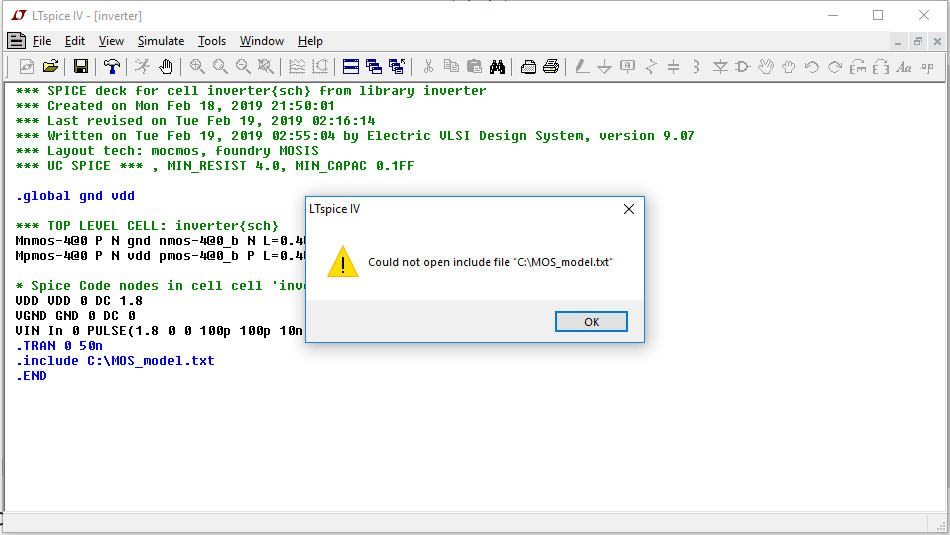Open Control Panel via hammer icon
Screen dimensions: 950x535
[x=111, y=67]
